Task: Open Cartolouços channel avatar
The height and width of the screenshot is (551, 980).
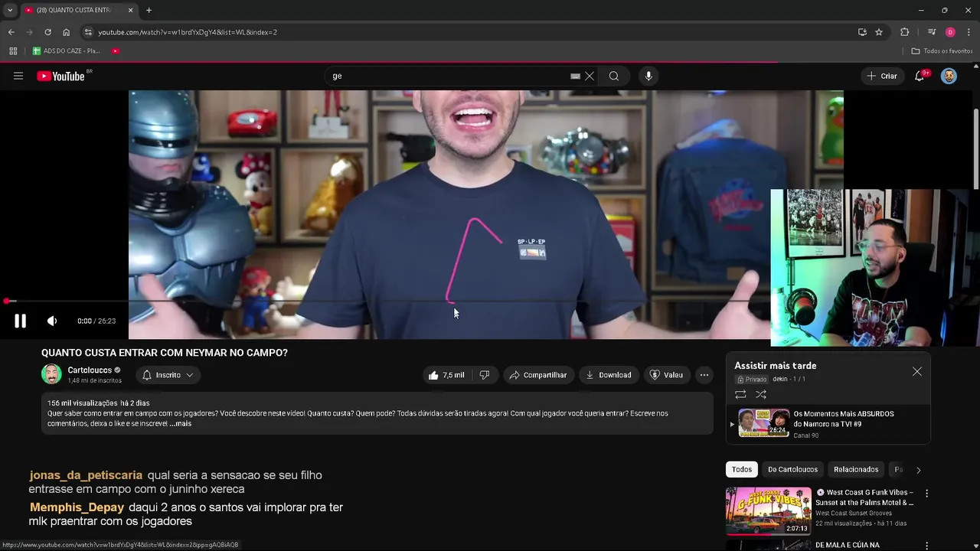Action: pyautogui.click(x=51, y=374)
